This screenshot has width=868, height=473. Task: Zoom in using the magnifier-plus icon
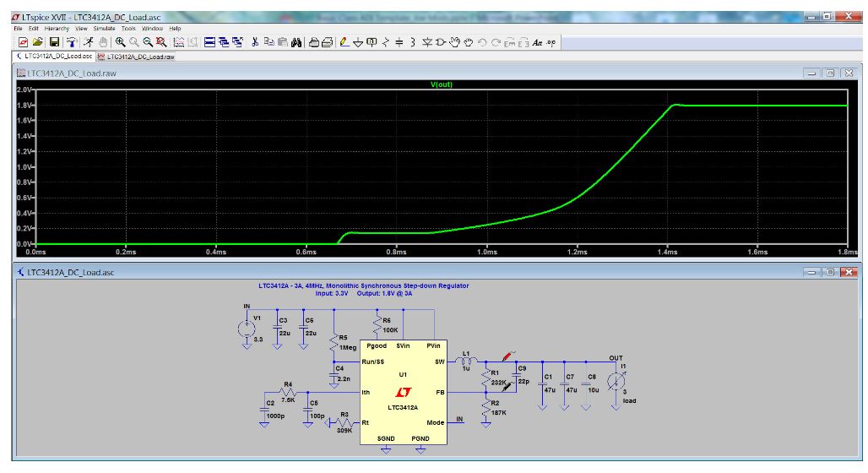(x=120, y=42)
